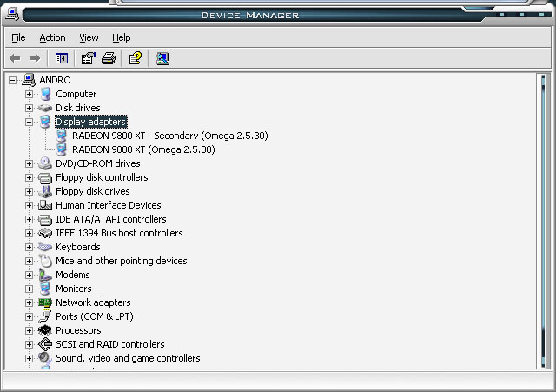
Task: Open the Action menu
Action: [52, 37]
